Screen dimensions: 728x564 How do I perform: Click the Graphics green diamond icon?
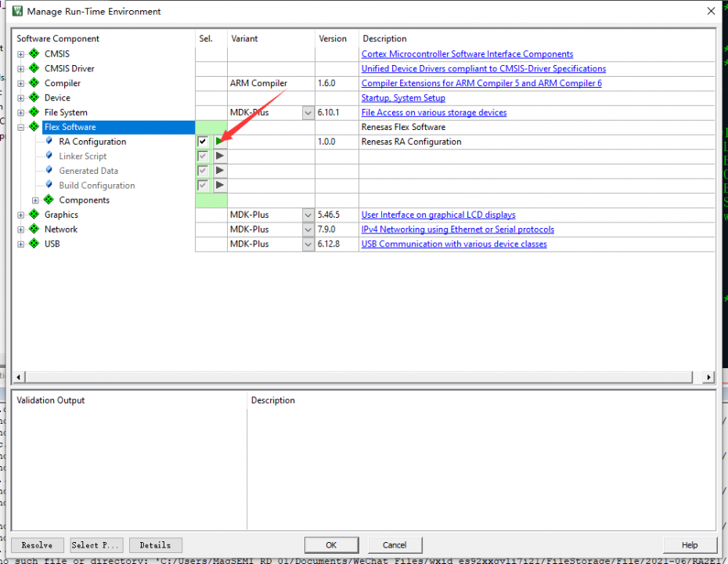(x=34, y=214)
